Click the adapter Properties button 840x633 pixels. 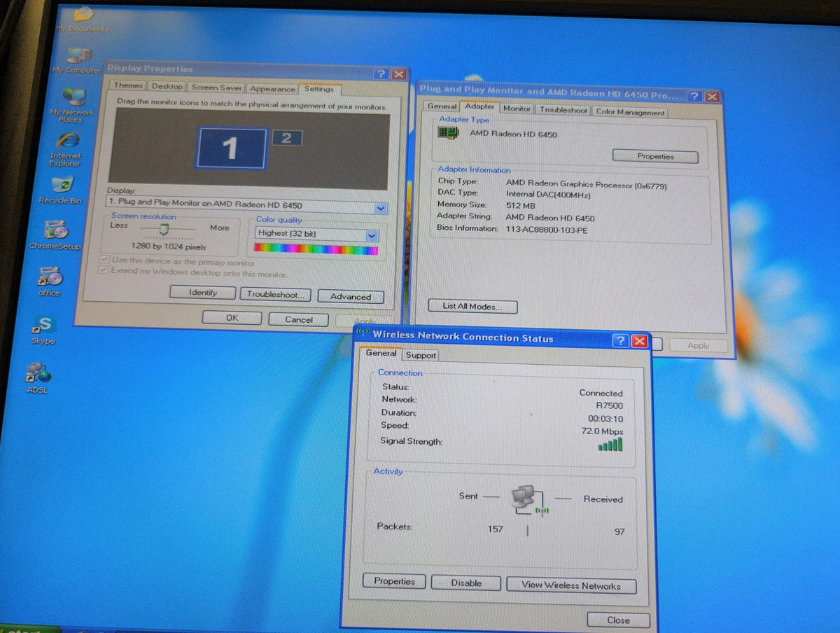(x=655, y=157)
